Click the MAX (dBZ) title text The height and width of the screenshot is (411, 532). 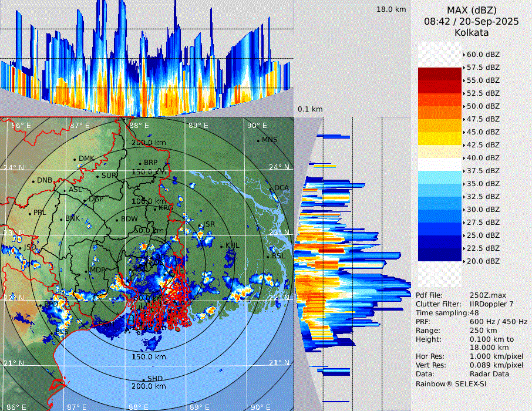(471, 10)
